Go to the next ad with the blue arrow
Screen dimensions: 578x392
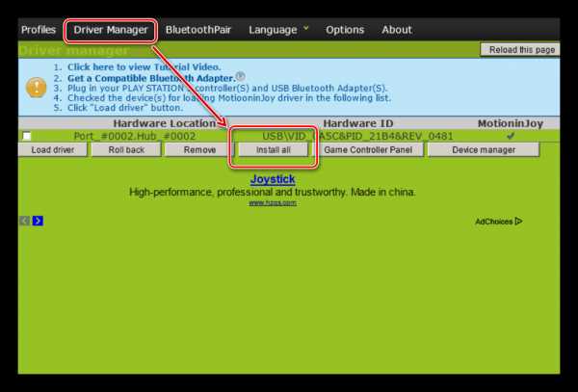pos(38,221)
